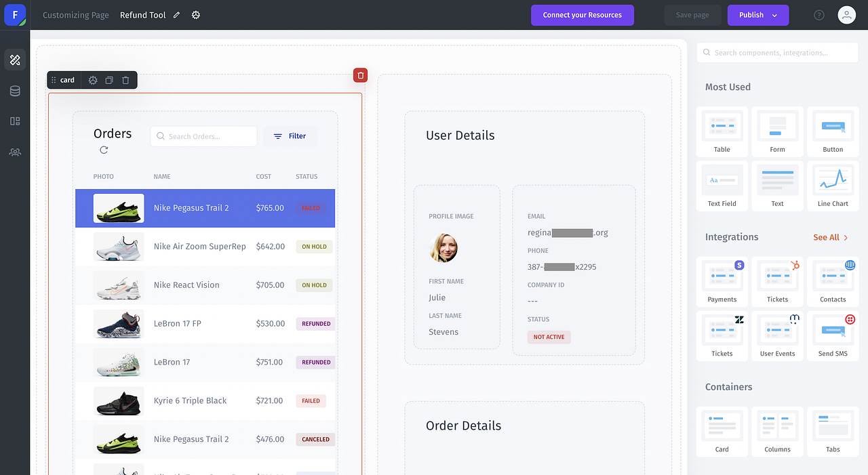
Task: Rename Refund Tool using the pencil icon
Action: (x=178, y=14)
